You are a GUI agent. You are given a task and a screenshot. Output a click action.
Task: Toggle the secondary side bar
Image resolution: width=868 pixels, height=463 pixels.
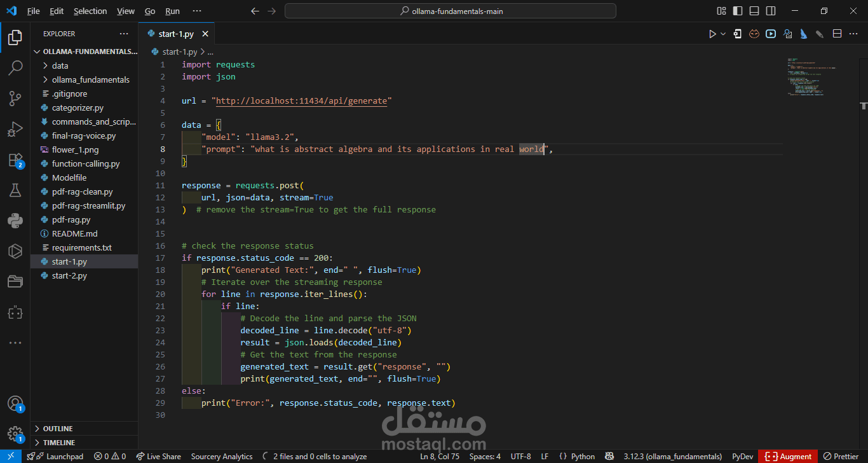point(771,11)
